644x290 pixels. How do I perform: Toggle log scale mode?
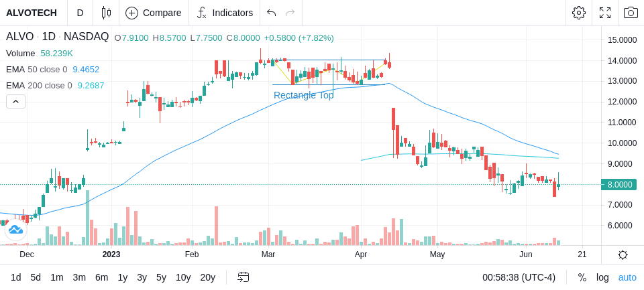[x=602, y=278]
